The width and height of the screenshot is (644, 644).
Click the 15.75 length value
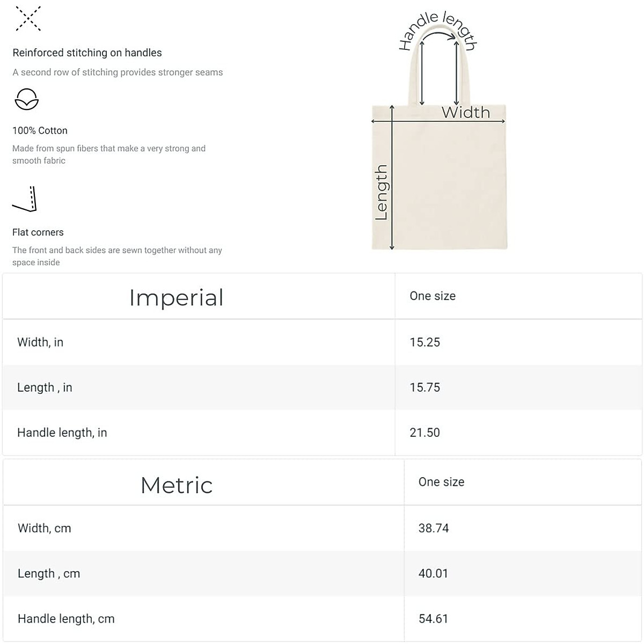425,387
